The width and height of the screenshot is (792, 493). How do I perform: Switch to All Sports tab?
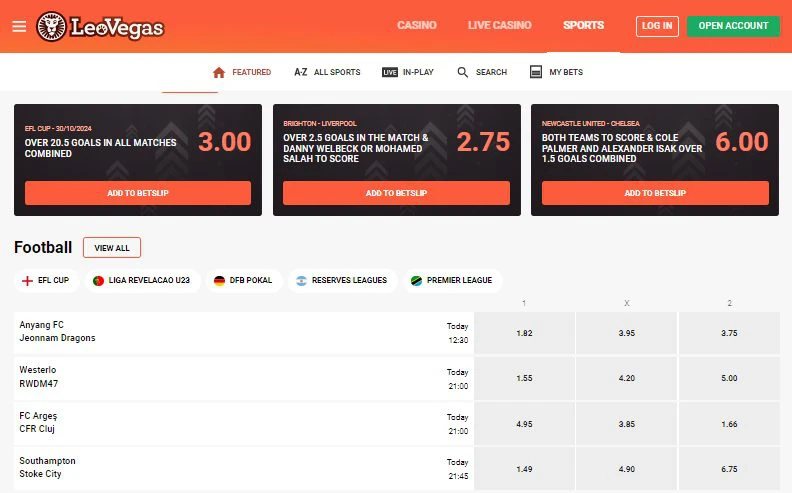click(327, 72)
